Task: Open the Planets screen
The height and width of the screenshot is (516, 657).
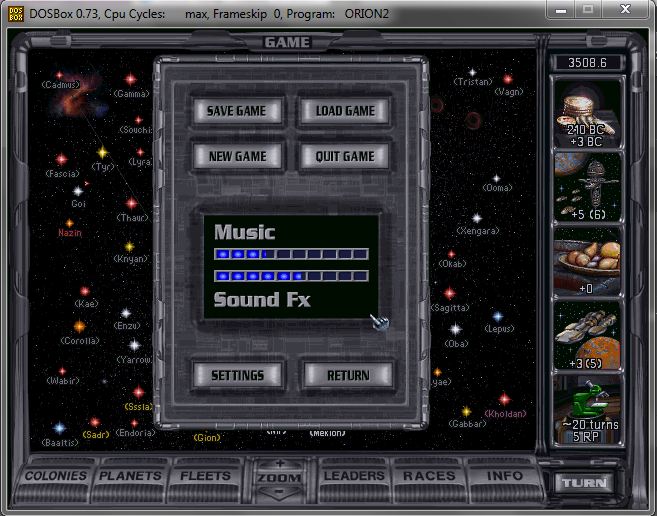Action: (130, 476)
